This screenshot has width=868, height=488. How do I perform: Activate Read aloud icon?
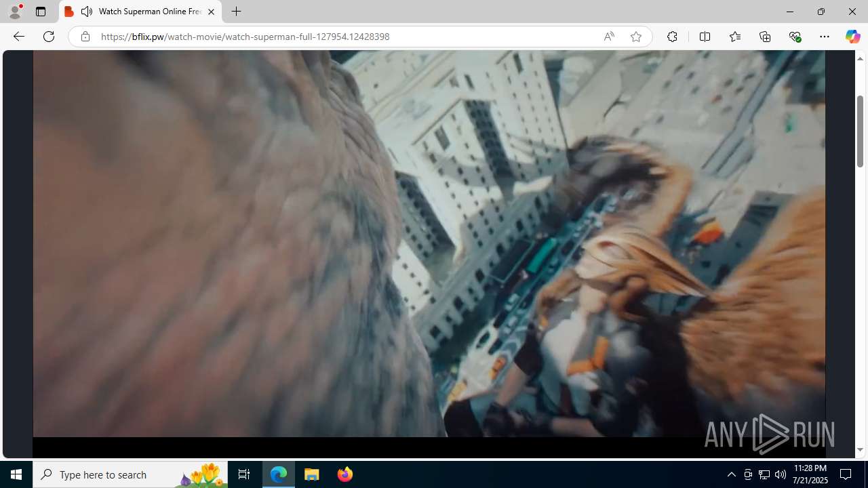609,37
